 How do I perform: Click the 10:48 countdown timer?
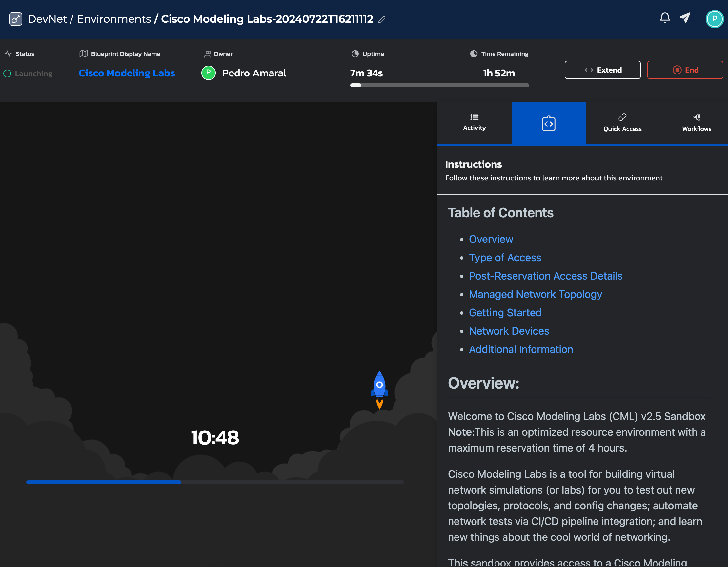215,438
